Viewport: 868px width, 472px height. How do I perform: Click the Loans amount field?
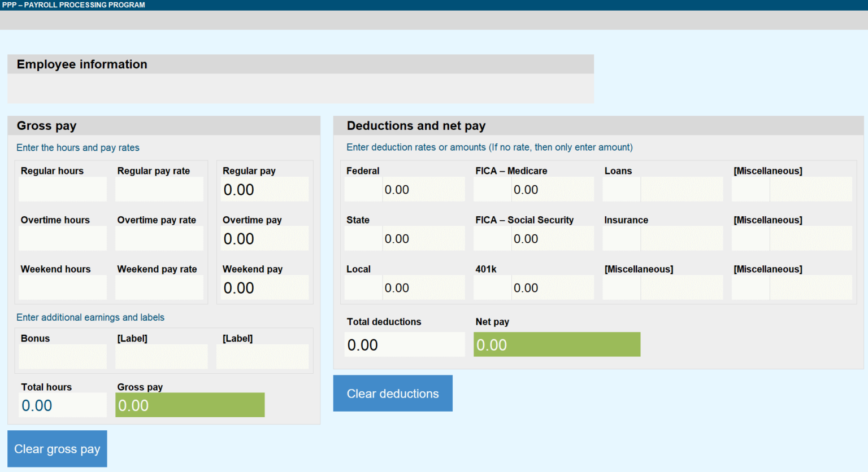click(682, 190)
